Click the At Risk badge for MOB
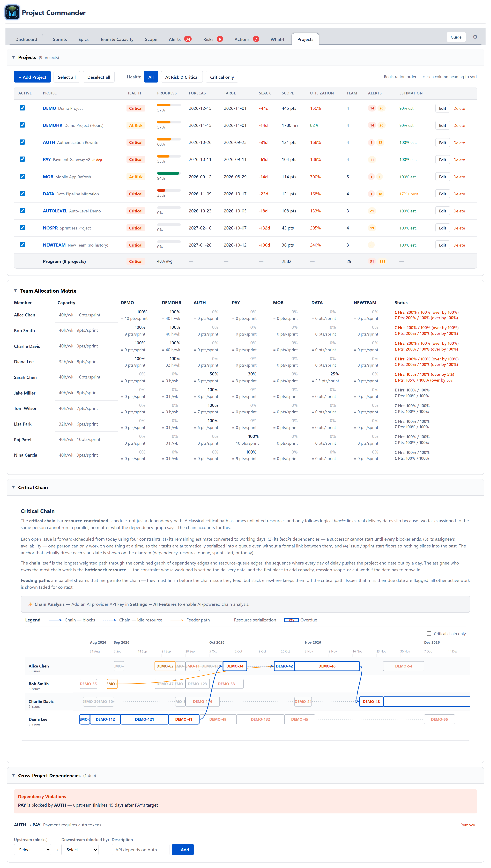Image resolution: width=491 pixels, height=868 pixels. [x=136, y=177]
